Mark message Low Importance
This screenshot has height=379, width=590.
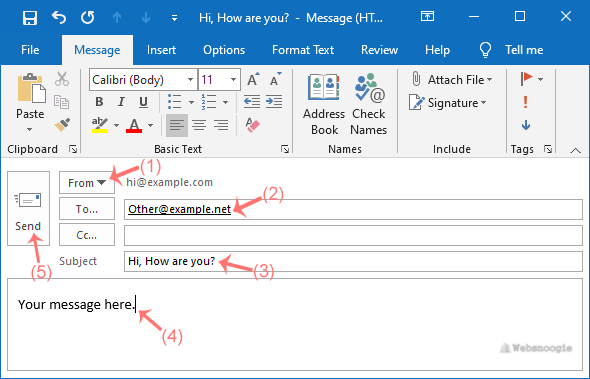[x=526, y=125]
